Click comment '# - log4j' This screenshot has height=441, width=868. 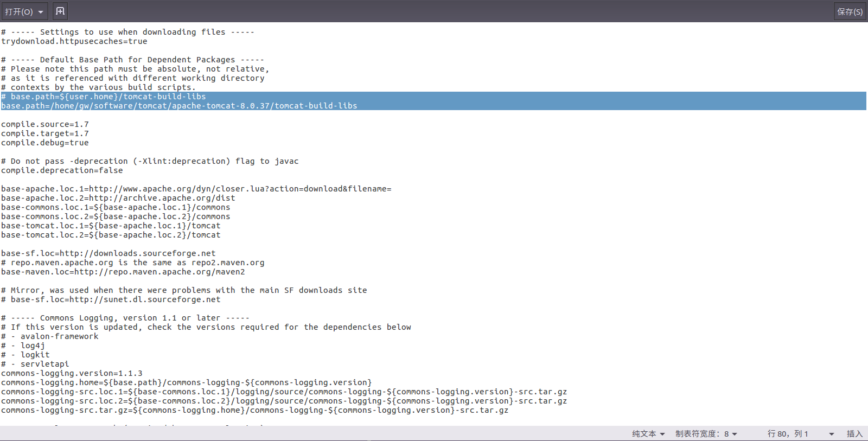click(x=23, y=346)
